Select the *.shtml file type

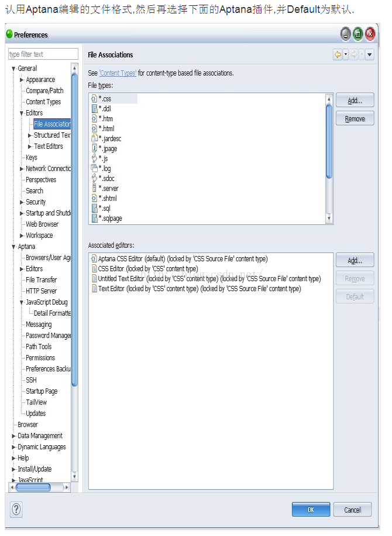point(104,198)
